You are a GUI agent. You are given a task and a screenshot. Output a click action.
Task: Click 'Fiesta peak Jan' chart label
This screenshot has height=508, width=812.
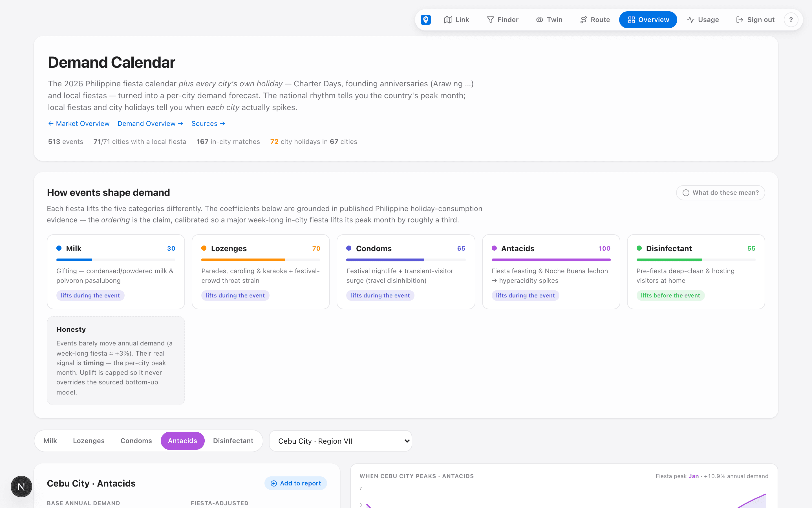[x=677, y=476]
